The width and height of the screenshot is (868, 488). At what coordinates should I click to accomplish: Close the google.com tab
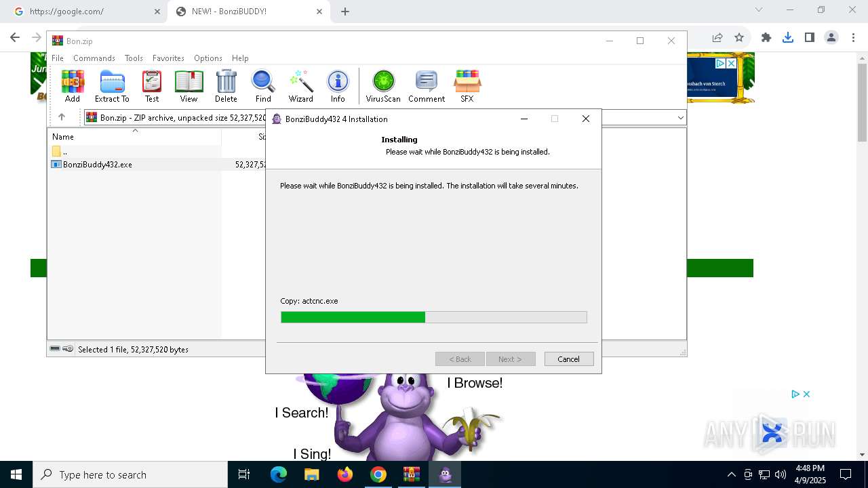tap(157, 12)
